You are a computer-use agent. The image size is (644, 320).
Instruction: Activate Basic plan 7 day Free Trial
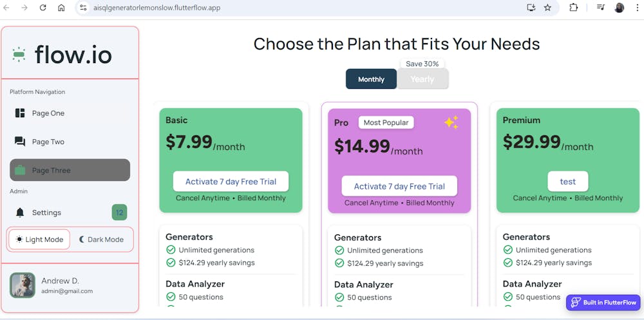(x=231, y=182)
